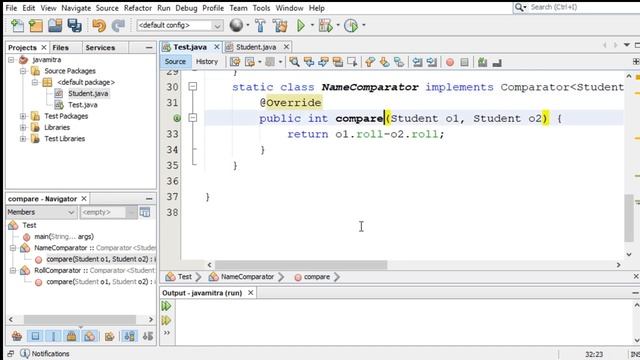This screenshot has height=360, width=640.
Task: Collapse the javamitra project node
Action: pyautogui.click(x=11, y=60)
